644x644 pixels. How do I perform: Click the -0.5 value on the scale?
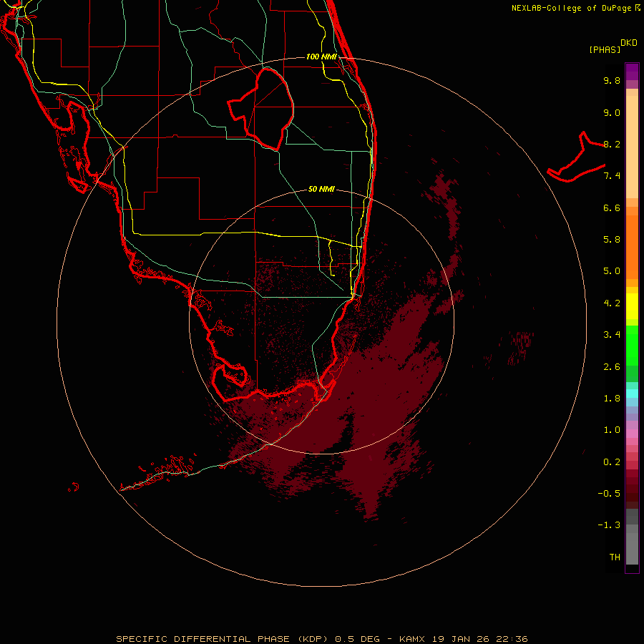(x=609, y=494)
